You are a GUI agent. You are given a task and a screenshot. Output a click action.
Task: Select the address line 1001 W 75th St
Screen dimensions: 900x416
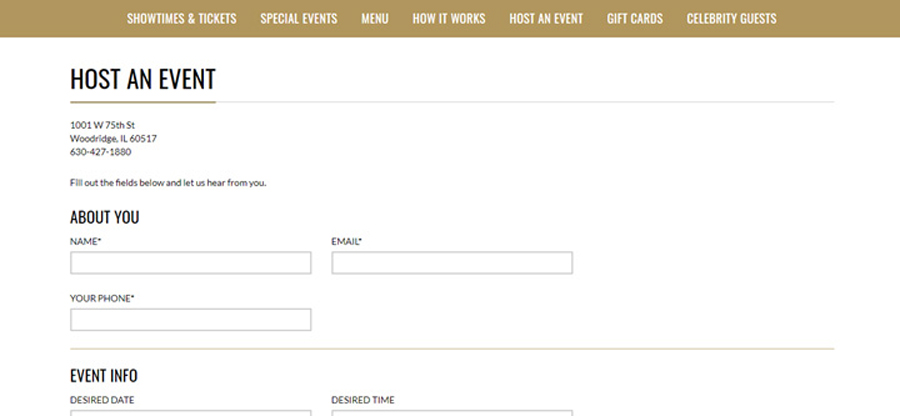click(x=102, y=125)
